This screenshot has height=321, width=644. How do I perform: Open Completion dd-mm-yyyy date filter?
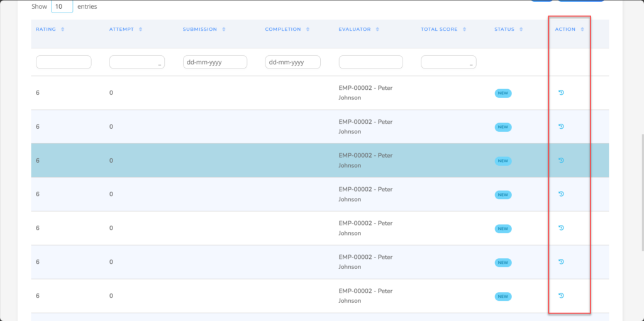click(293, 62)
